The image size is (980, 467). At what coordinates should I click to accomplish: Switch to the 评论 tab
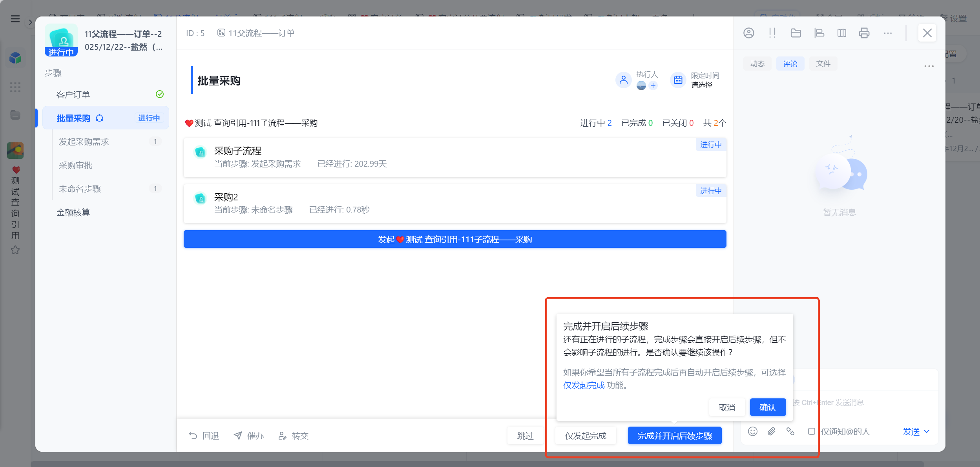[790, 64]
